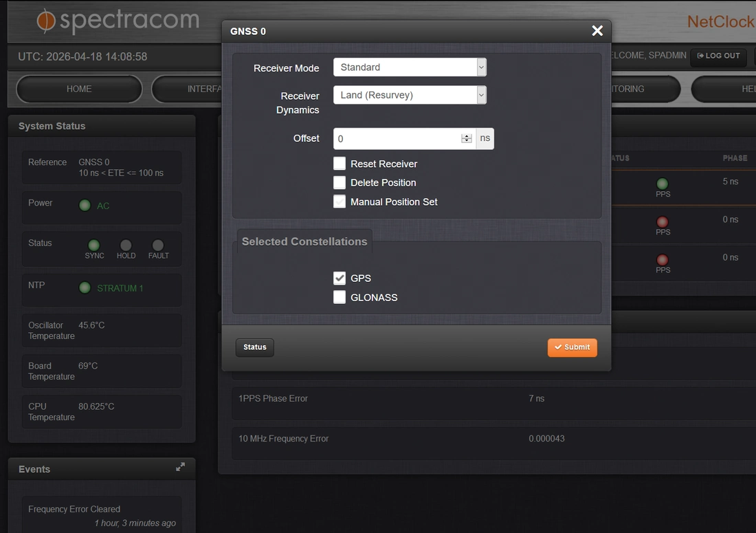Close the GNSS 0 dialog

(597, 30)
